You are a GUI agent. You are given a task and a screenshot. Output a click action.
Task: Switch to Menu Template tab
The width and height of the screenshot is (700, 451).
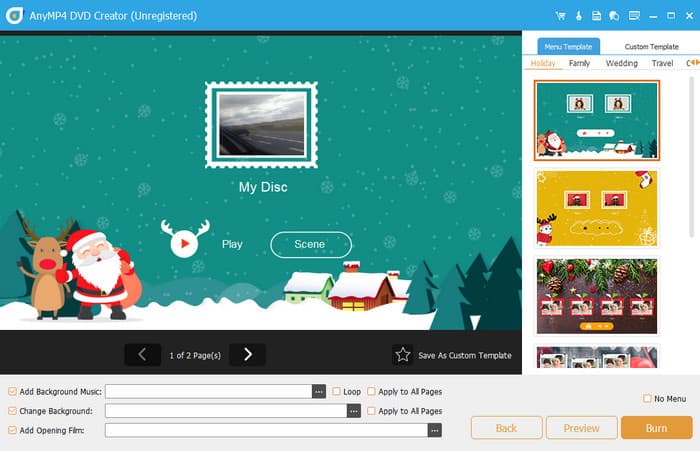568,46
